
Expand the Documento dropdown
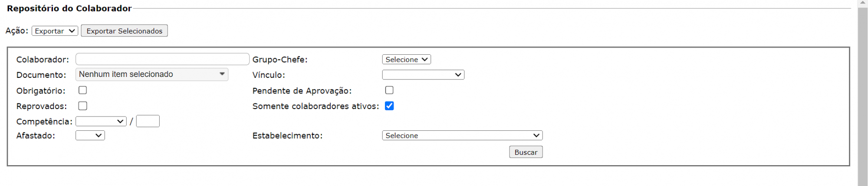tap(151, 74)
